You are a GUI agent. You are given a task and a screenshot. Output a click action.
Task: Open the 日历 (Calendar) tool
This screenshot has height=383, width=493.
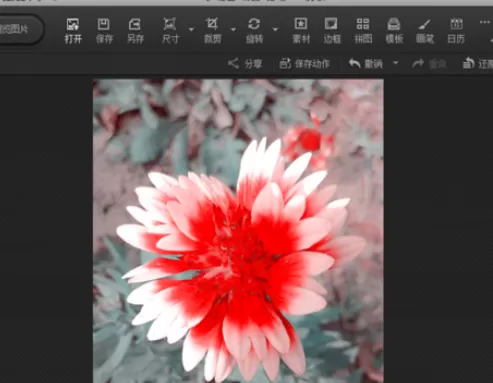pos(456,31)
